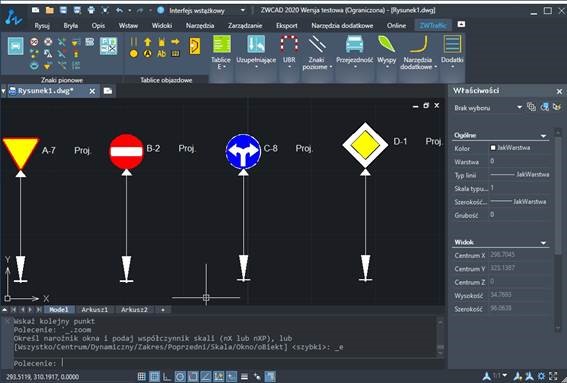Click the yellow up arrow detour board icon
This screenshot has width=567, height=383.
click(148, 42)
